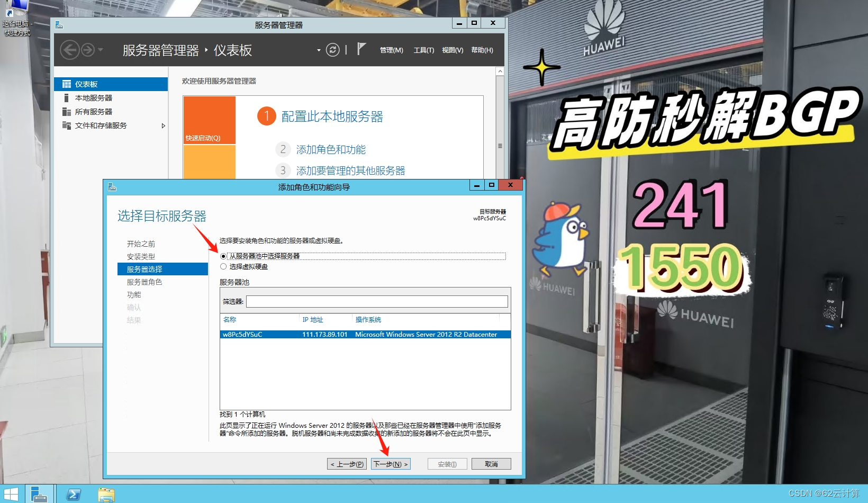Go to 安装类型 wizard step
Image resolution: width=868 pixels, height=503 pixels.
coord(141,257)
